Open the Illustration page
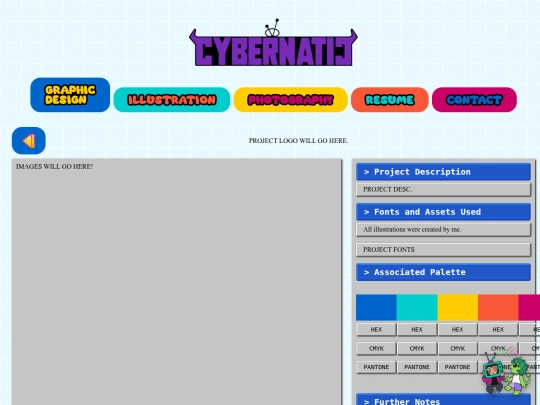The image size is (540, 405). (x=172, y=100)
